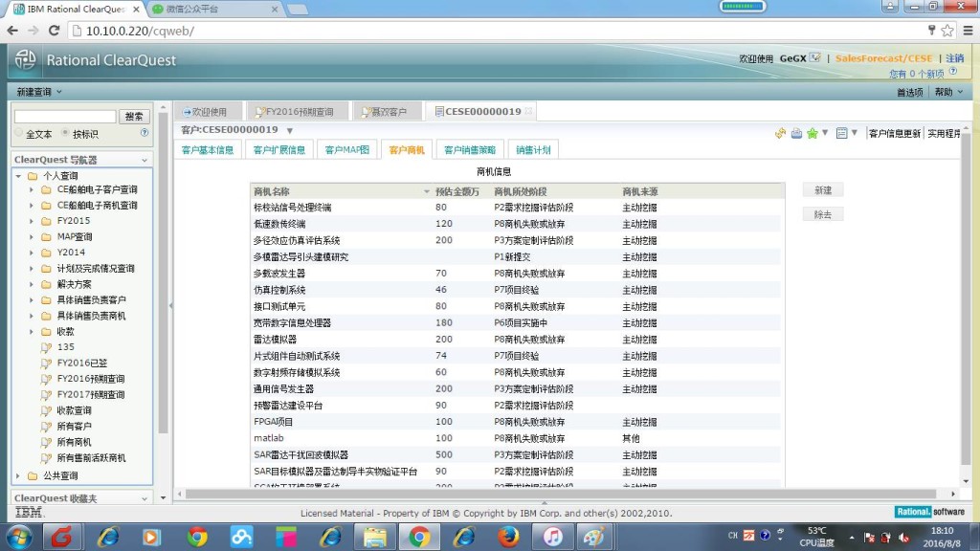Click the print record icon
Viewport: 980px width, 551px height.
[796, 133]
